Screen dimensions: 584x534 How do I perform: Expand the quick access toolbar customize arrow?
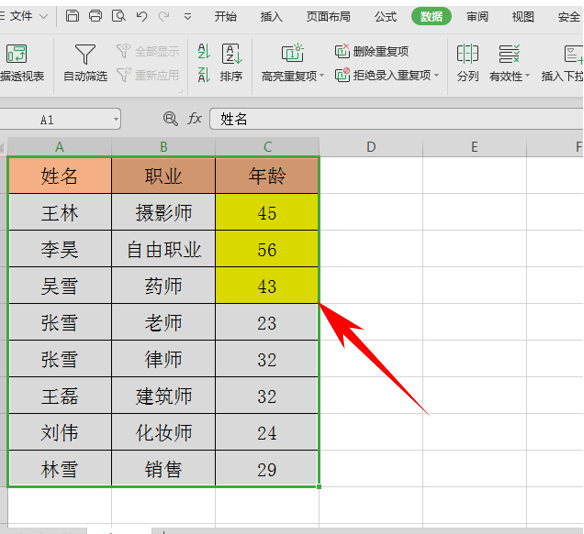188,16
